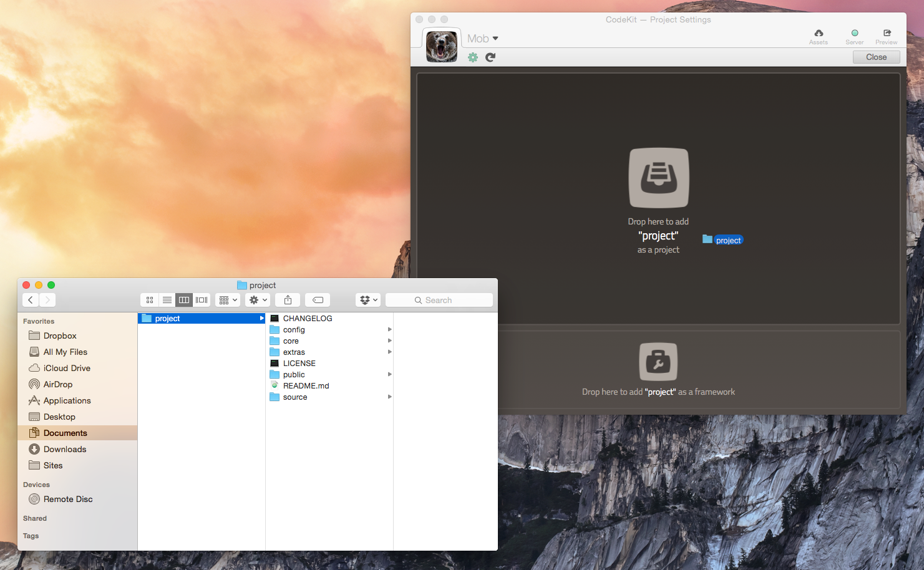Open Sites in the Finder sidebar

click(77, 465)
